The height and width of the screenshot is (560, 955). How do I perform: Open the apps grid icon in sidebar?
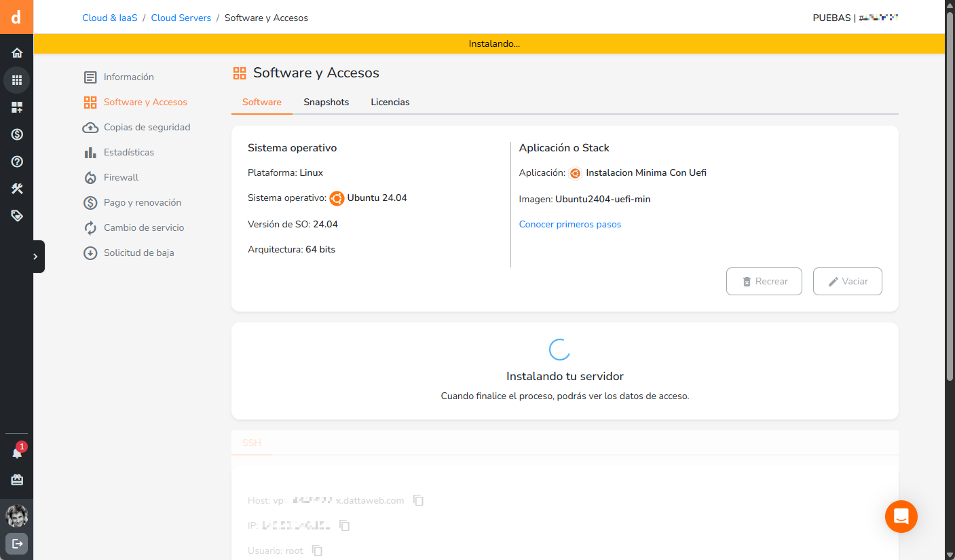click(17, 80)
